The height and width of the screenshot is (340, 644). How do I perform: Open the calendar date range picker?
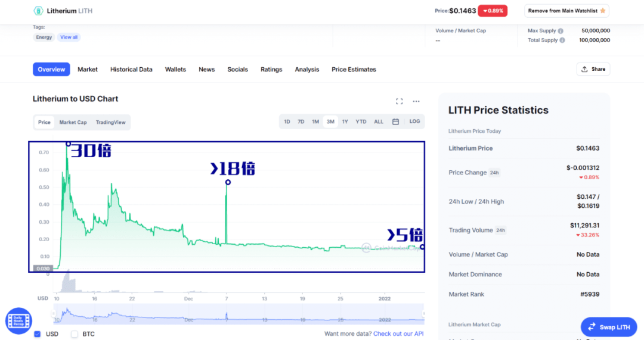(x=395, y=122)
